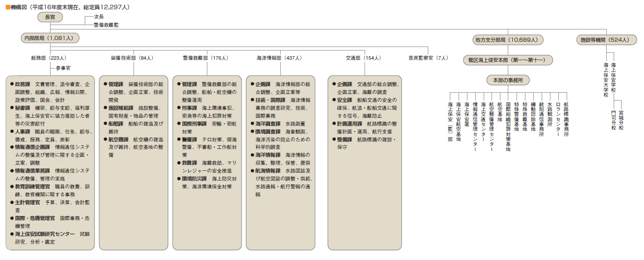The height and width of the screenshot is (260, 644).
Task: Click the 海洋情報部 (437人) heading
Action: [x=279, y=58]
